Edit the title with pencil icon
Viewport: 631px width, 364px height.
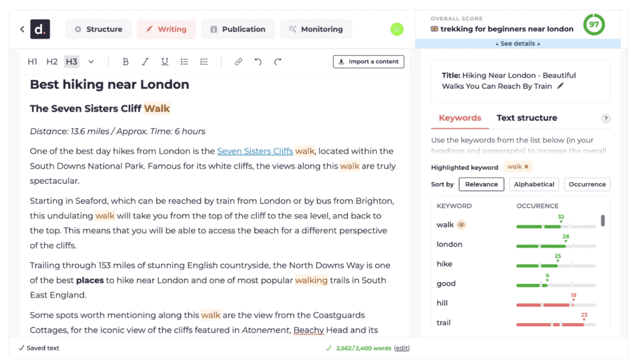click(560, 86)
